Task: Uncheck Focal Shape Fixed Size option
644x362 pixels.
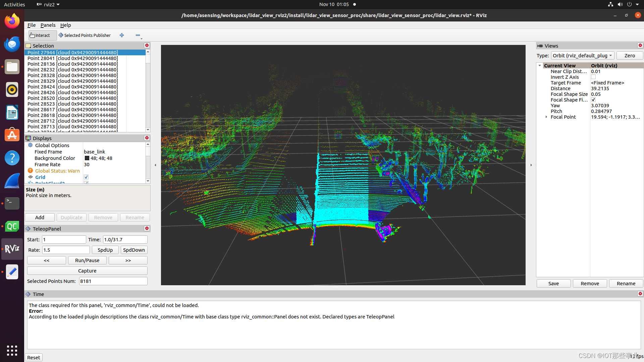Action: pyautogui.click(x=593, y=100)
